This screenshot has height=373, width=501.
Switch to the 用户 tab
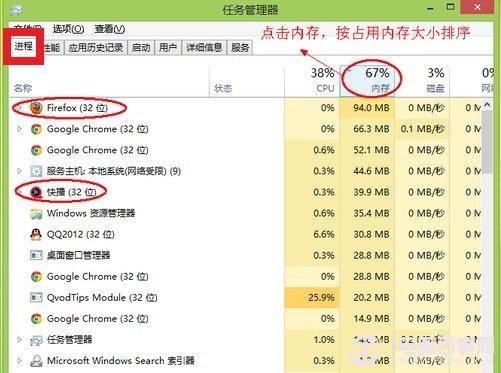pos(168,48)
